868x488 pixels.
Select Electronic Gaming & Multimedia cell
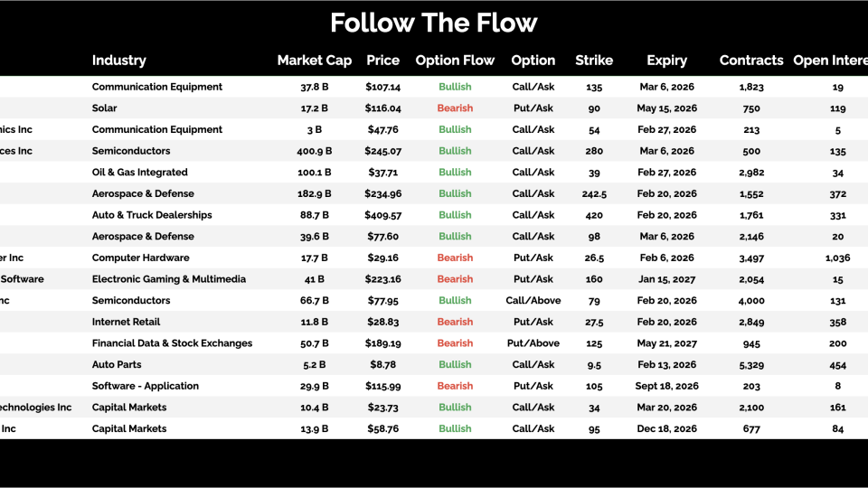click(169, 279)
